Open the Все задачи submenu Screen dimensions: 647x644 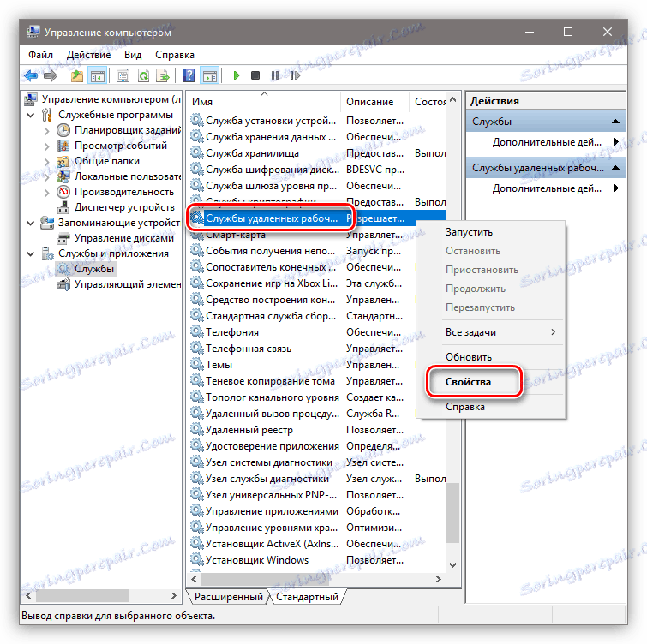(500, 332)
